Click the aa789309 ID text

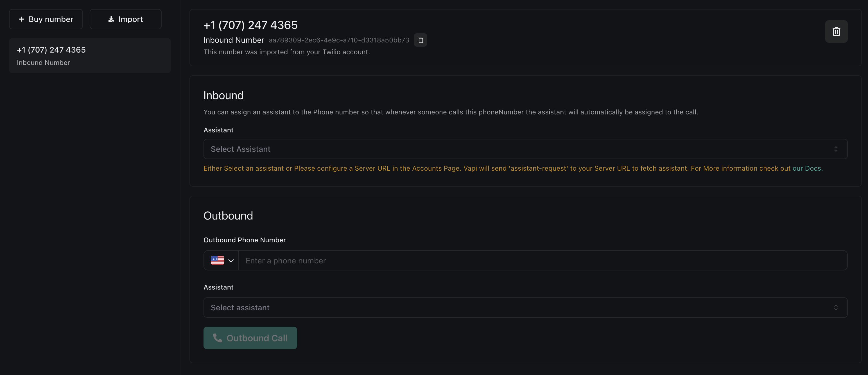pyautogui.click(x=339, y=40)
